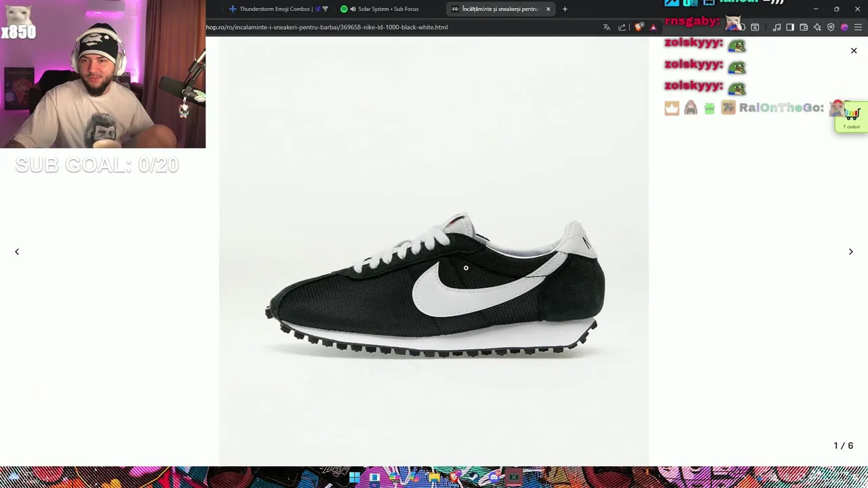Open Leo AI sparkle icon
Screen dimensions: 868x488
pyautogui.click(x=817, y=27)
